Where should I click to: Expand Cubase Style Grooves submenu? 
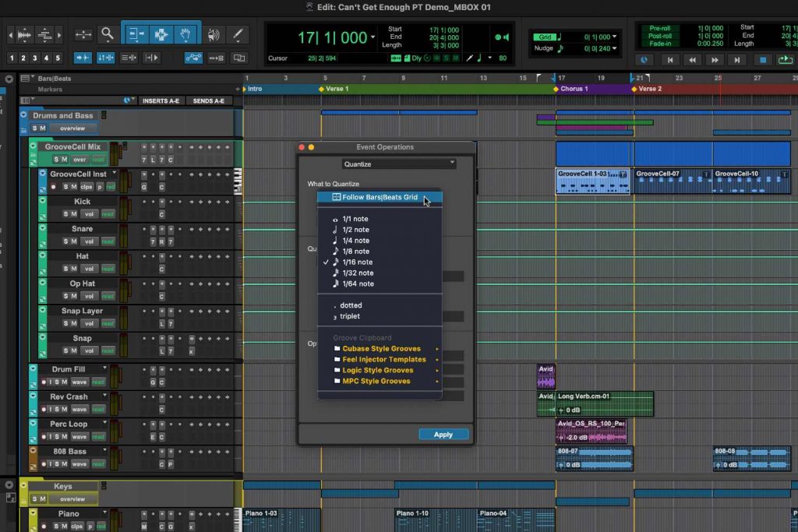click(x=380, y=349)
